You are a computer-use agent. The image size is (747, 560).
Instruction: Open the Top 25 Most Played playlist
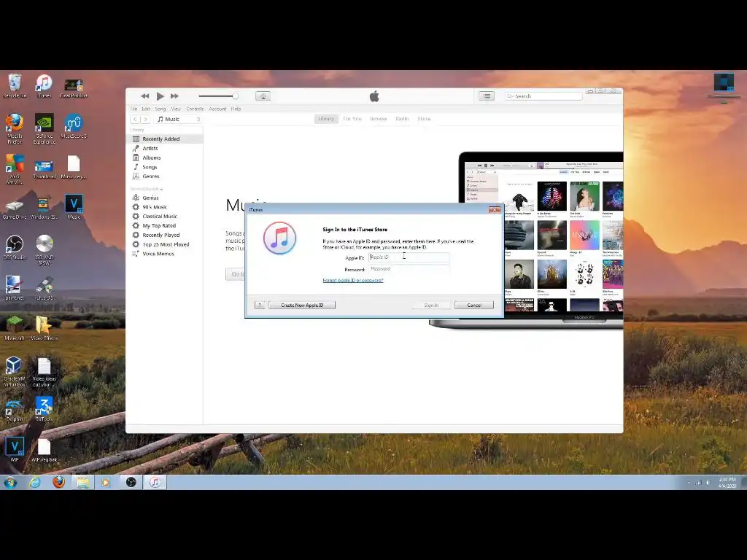pyautogui.click(x=166, y=244)
